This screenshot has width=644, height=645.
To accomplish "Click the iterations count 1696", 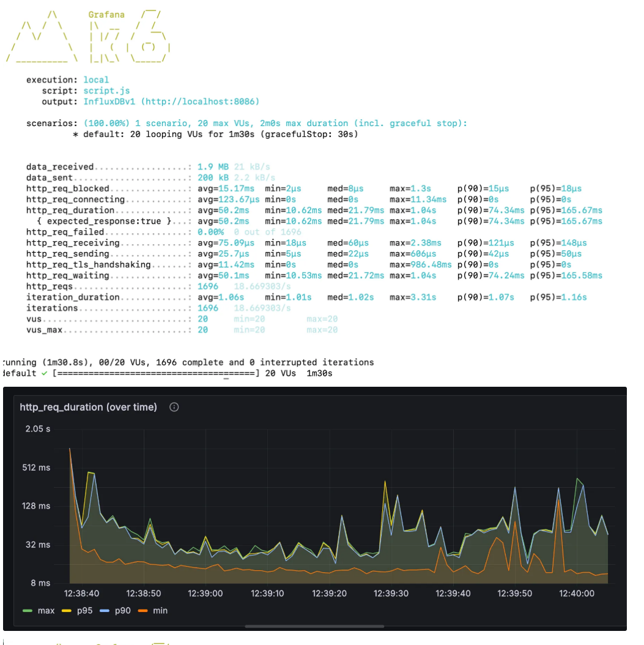I will tap(207, 308).
